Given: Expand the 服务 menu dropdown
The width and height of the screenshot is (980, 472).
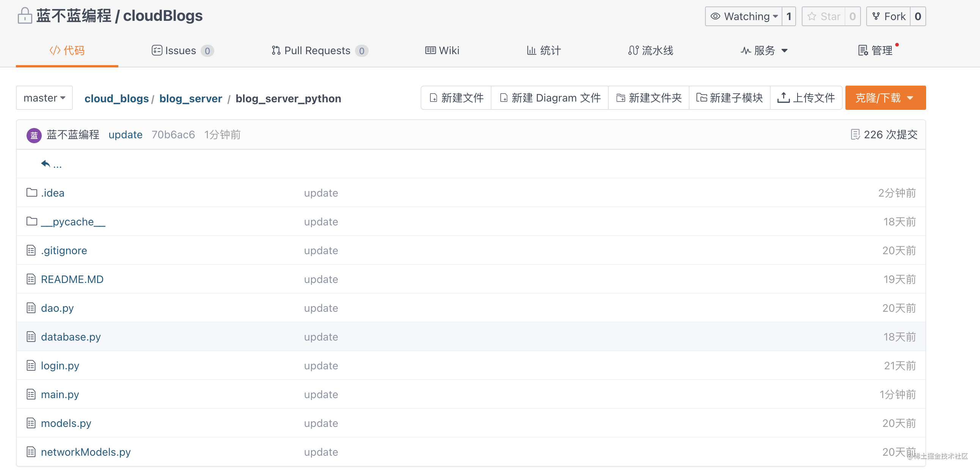Looking at the screenshot, I should click(764, 50).
